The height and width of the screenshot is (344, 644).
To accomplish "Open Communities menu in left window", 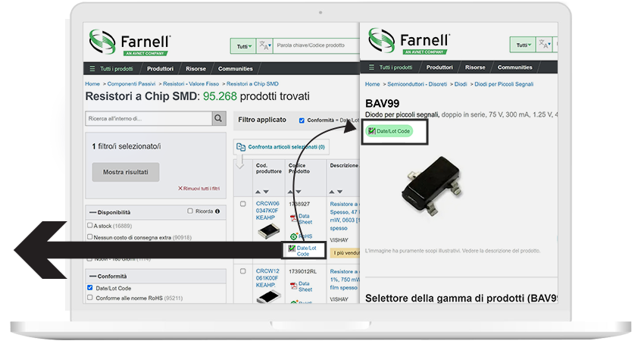I will point(236,69).
